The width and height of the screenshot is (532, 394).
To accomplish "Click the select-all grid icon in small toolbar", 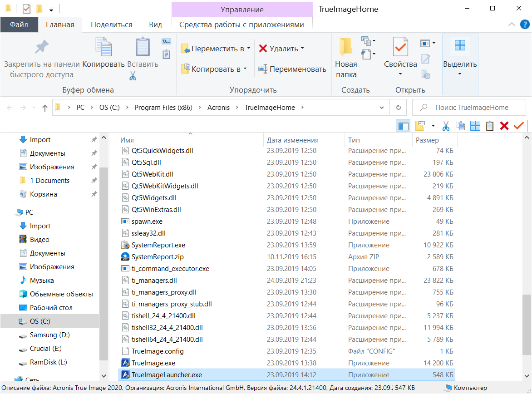I will point(475,126).
